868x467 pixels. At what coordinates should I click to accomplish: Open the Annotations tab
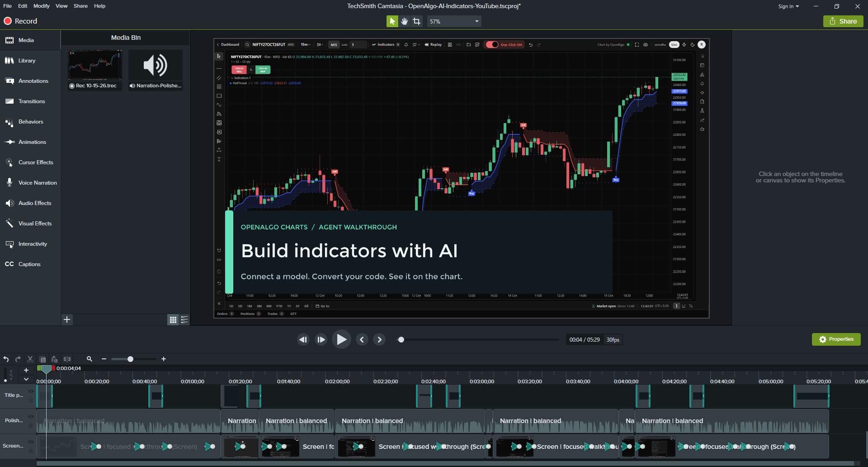pyautogui.click(x=30, y=81)
